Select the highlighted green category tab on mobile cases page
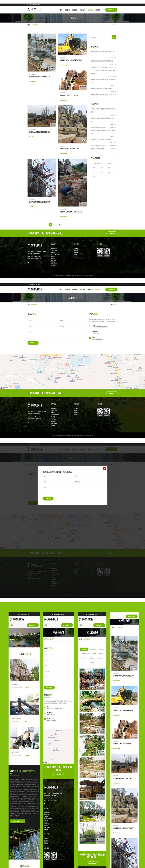145x868 pixels. 84,649
